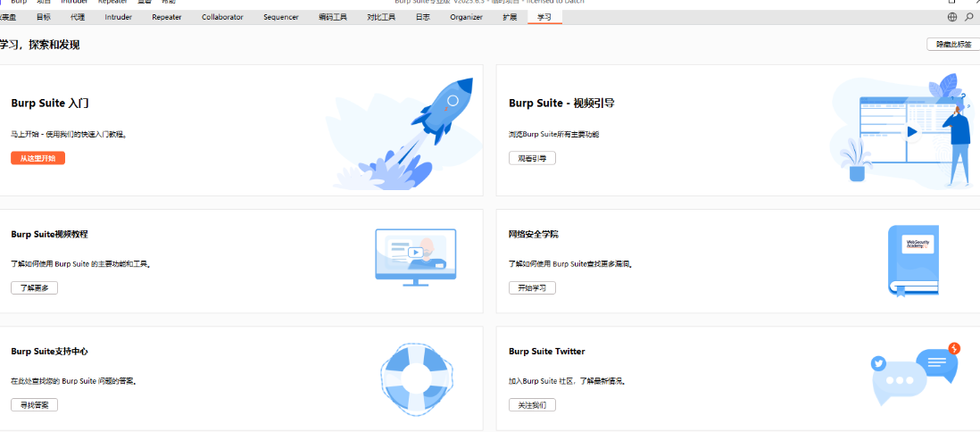Click the 观看引导 button
Screen dimensions: 980x432
point(532,158)
